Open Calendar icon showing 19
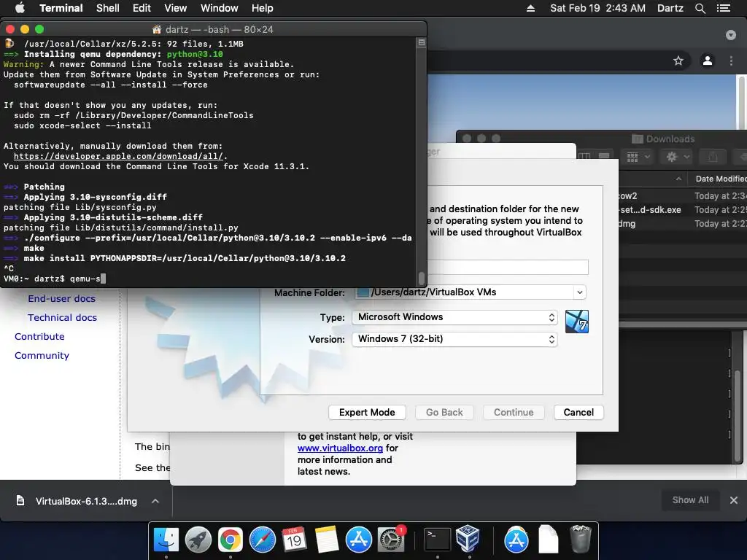The height and width of the screenshot is (560, 747). [295, 540]
